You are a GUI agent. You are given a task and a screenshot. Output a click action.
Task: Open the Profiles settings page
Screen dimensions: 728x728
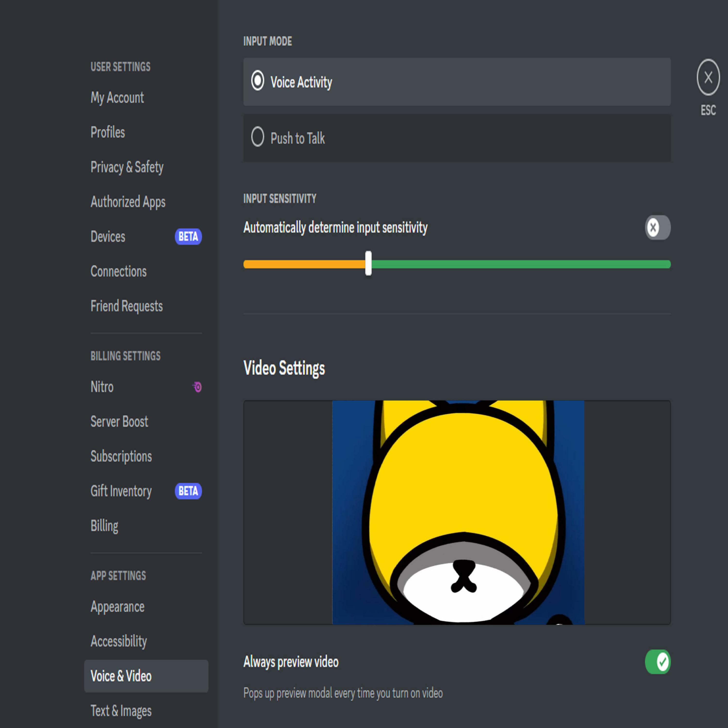point(108,132)
